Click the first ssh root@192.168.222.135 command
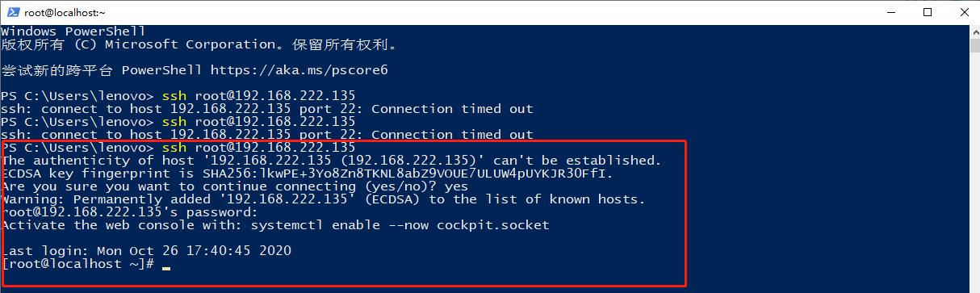 [258, 96]
